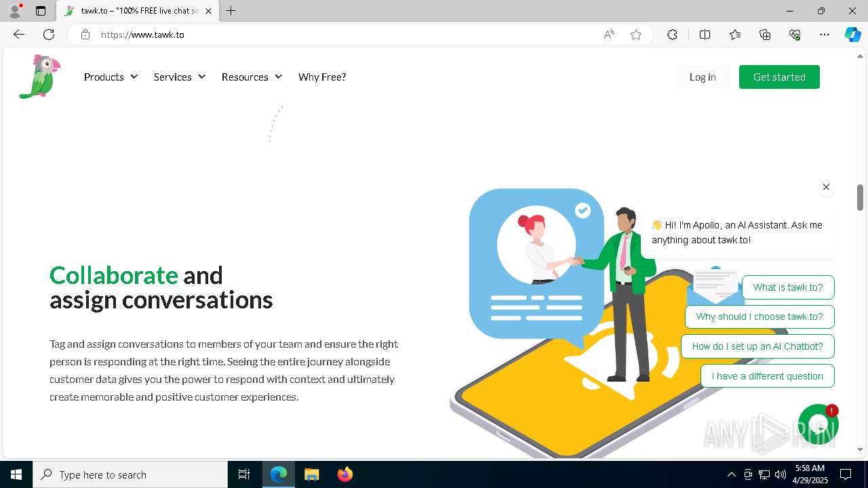Open the Products dropdown menu
The height and width of the screenshot is (488, 868).
tap(111, 77)
